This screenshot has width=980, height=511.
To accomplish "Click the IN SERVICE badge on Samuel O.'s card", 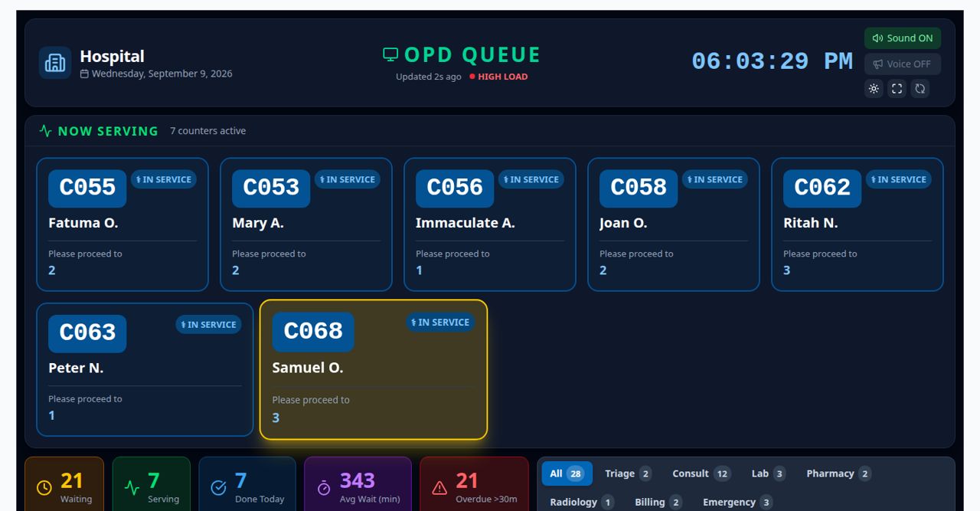I will point(440,323).
